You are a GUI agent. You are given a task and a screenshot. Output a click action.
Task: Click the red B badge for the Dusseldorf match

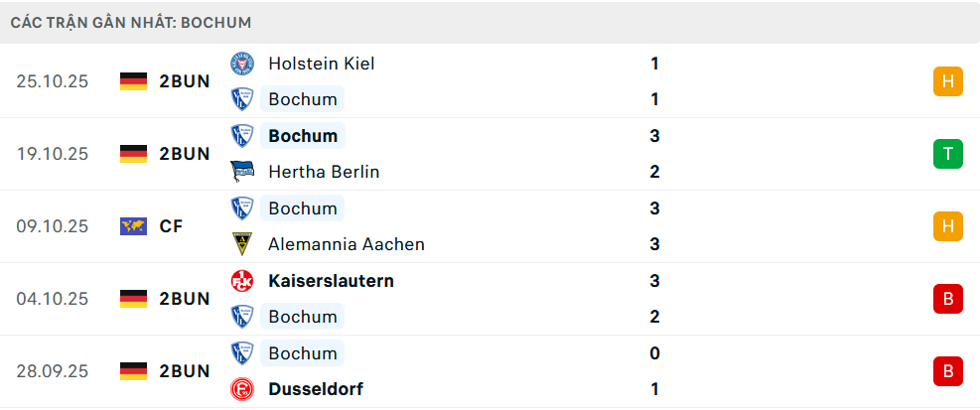click(947, 371)
